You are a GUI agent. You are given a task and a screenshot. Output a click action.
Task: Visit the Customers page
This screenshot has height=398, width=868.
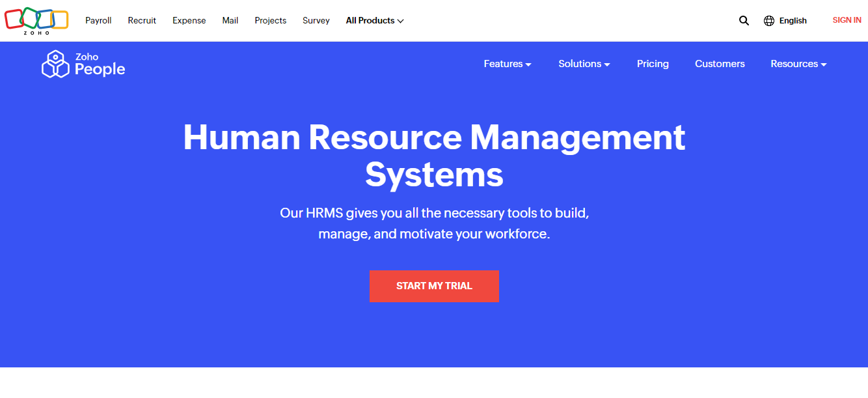tap(720, 64)
